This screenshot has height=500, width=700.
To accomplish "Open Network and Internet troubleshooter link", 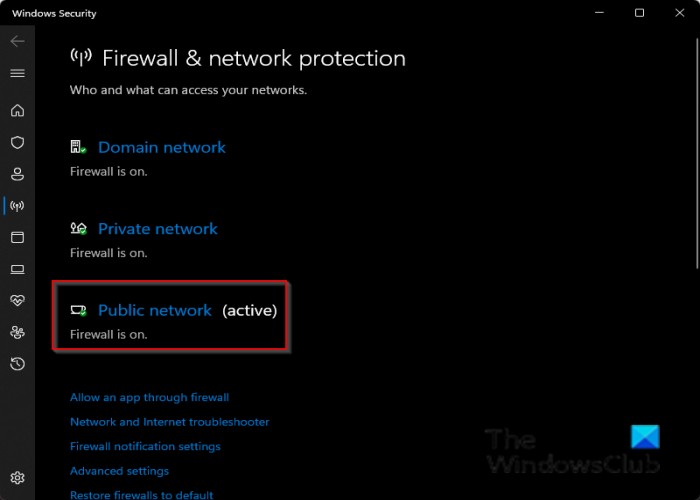I will point(169,422).
